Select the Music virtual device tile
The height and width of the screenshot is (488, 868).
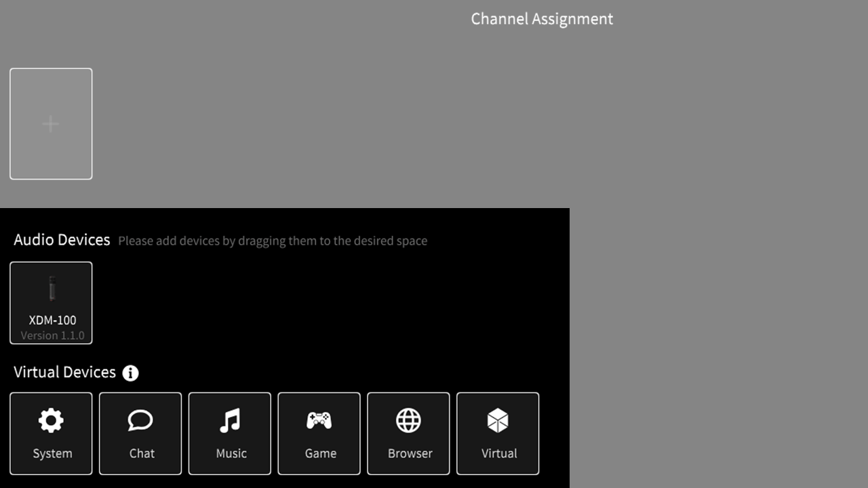click(x=230, y=434)
